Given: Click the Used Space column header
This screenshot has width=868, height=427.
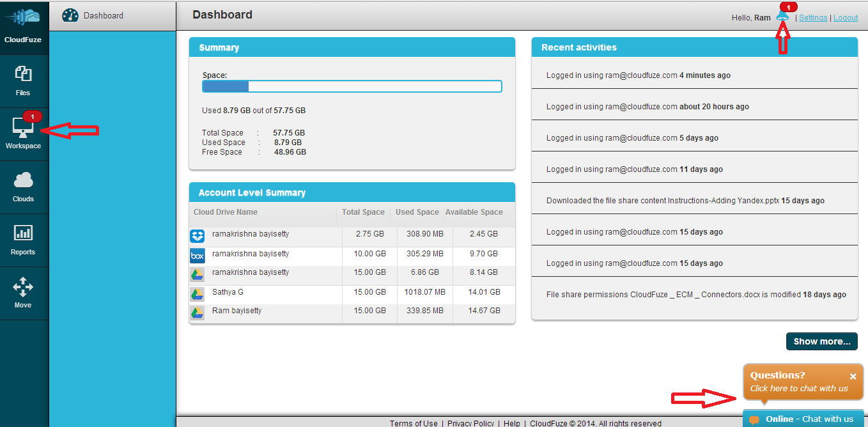Looking at the screenshot, I should [x=417, y=212].
